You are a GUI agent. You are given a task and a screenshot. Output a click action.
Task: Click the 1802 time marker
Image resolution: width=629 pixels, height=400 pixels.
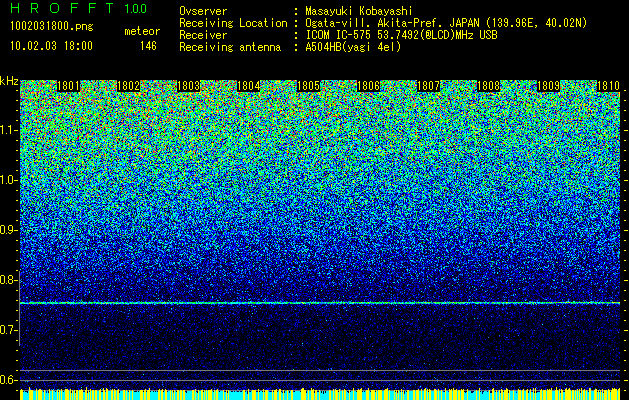tap(129, 86)
